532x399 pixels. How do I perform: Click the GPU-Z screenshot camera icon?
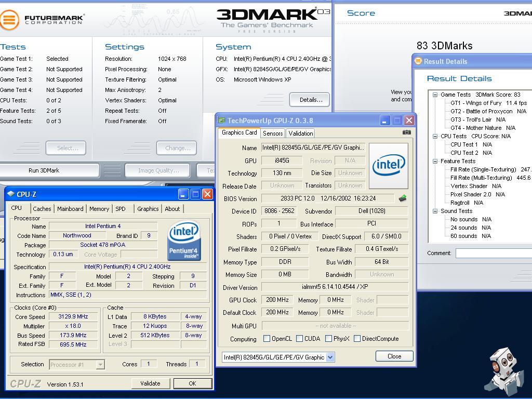pyautogui.click(x=406, y=132)
